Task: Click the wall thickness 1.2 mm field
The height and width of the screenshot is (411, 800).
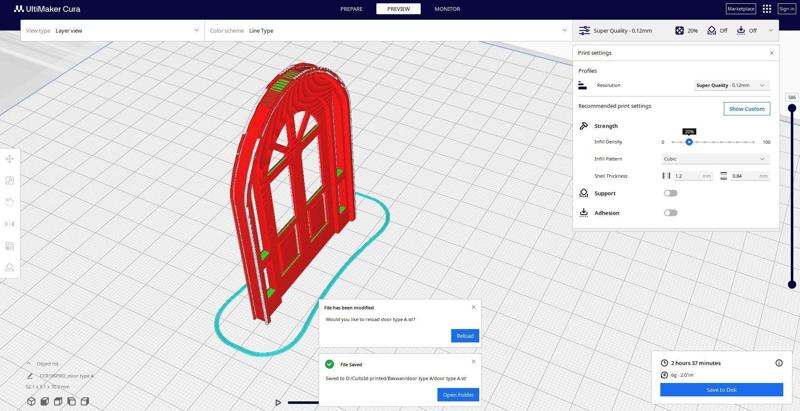Action: (693, 176)
